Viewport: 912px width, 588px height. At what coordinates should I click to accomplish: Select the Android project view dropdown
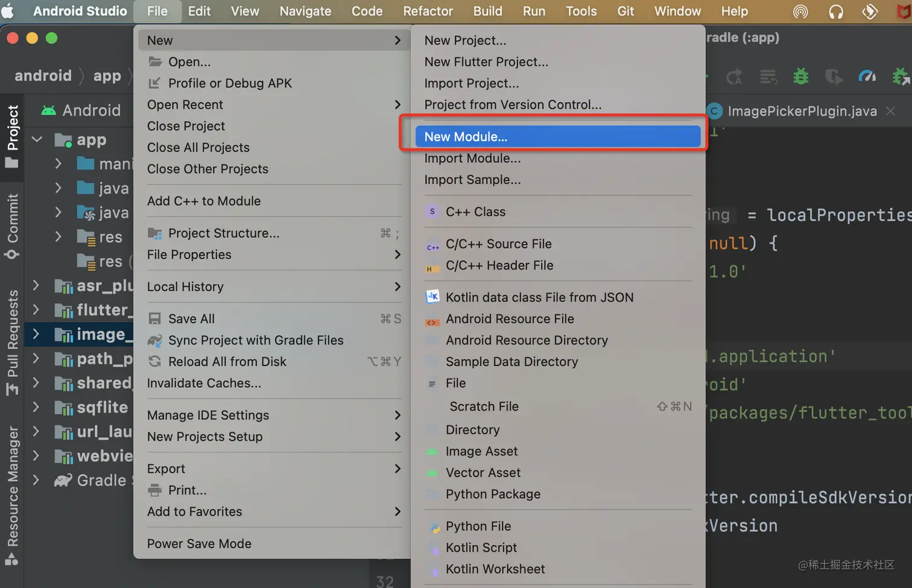pos(81,110)
